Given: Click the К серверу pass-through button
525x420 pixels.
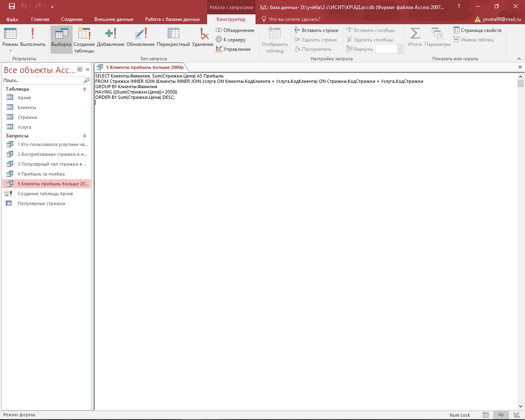Looking at the screenshot, I should [231, 40].
